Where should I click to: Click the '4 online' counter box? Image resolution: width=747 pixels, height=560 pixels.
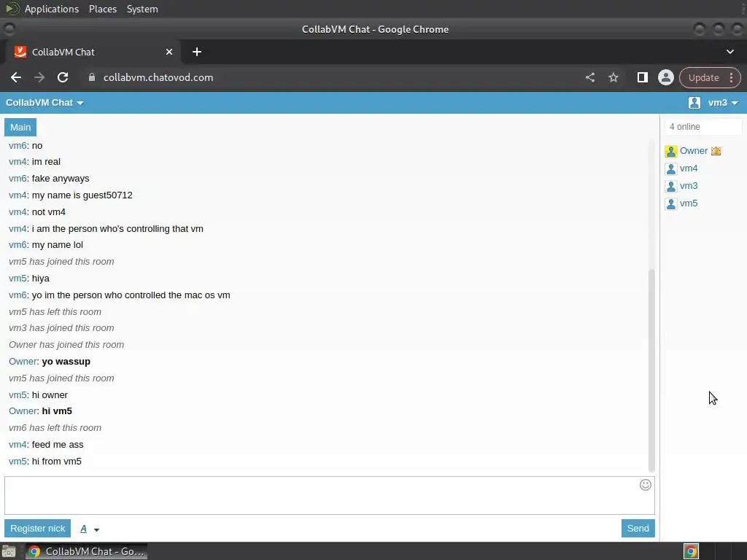(x=703, y=127)
